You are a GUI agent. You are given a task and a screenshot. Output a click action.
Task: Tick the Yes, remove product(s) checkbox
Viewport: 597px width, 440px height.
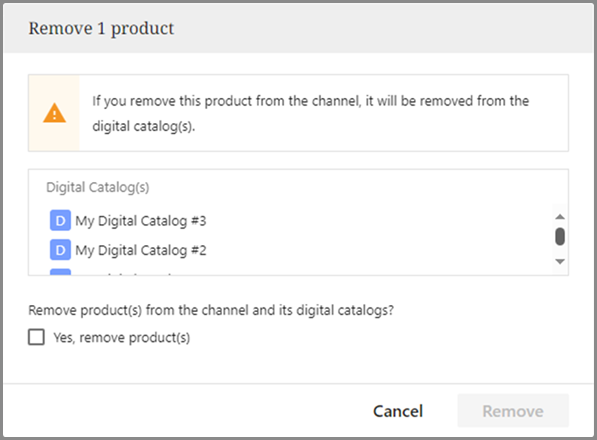click(36, 337)
